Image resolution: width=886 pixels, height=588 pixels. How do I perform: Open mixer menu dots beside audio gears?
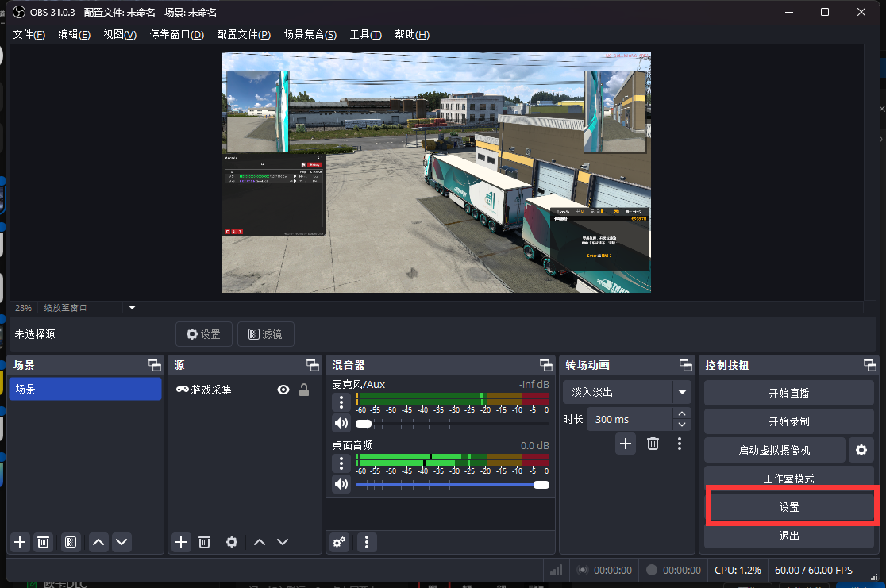point(367,542)
